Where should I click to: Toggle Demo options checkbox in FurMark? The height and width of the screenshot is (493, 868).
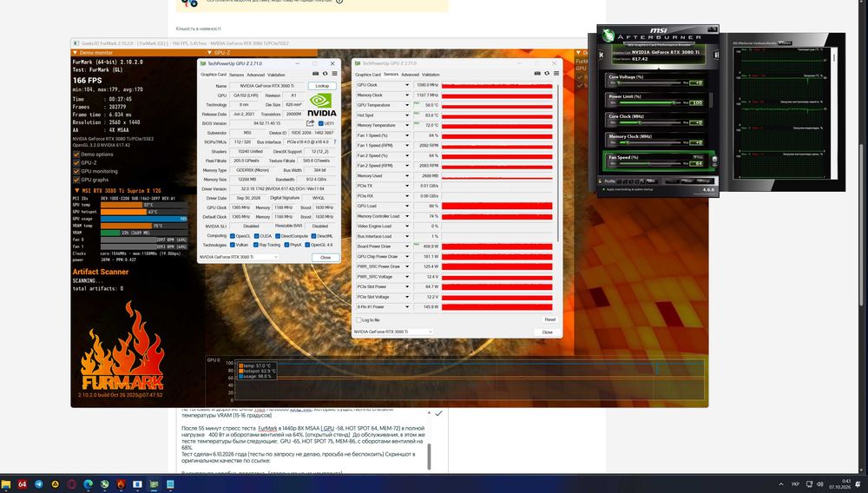coord(76,154)
